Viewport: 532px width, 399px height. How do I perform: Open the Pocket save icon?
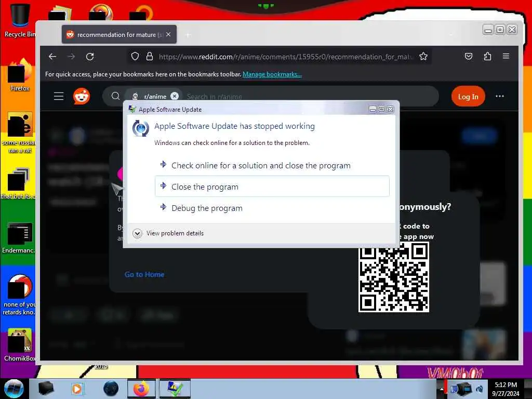click(x=469, y=56)
